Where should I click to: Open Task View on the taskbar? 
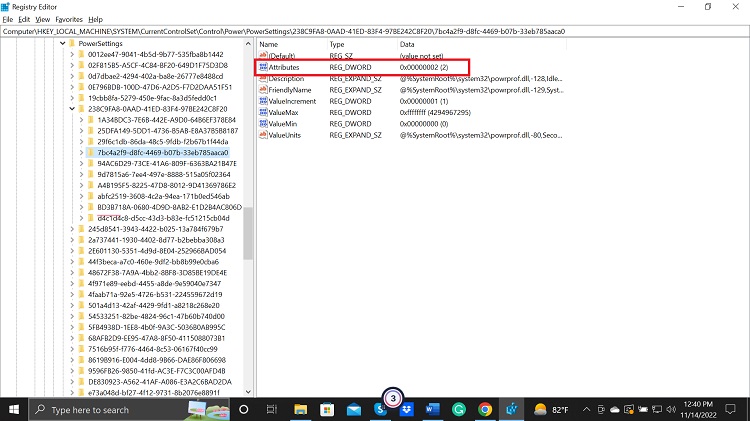click(x=270, y=409)
